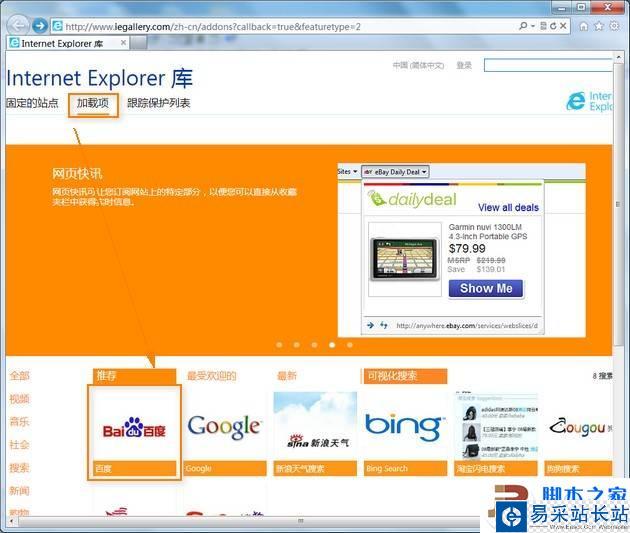Image resolution: width=630 pixels, height=533 pixels.
Task: Open Favorites via the star icon
Action: [x=599, y=26]
